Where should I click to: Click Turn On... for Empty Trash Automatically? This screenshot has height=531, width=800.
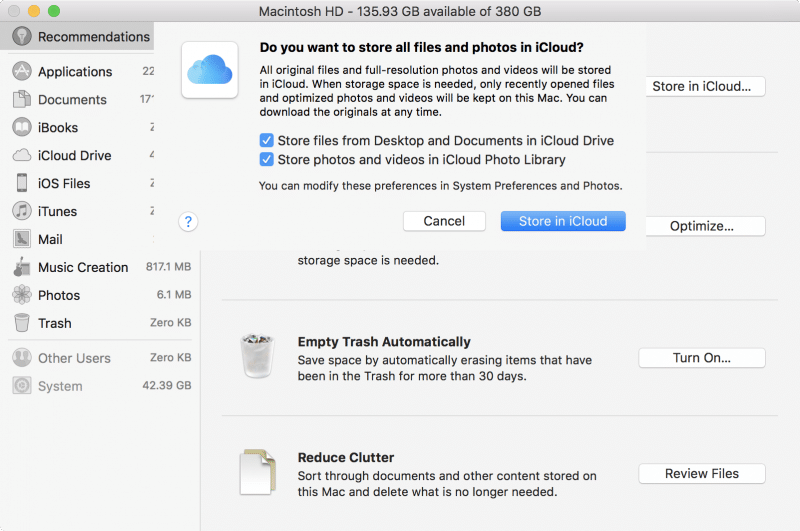pyautogui.click(x=702, y=358)
